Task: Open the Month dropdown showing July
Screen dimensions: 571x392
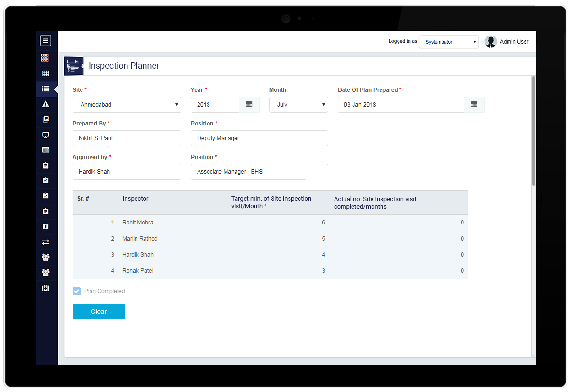Action: coord(299,105)
